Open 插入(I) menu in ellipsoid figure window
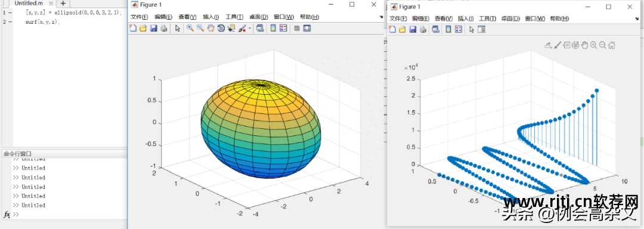This screenshot has width=644, height=229. tap(210, 17)
